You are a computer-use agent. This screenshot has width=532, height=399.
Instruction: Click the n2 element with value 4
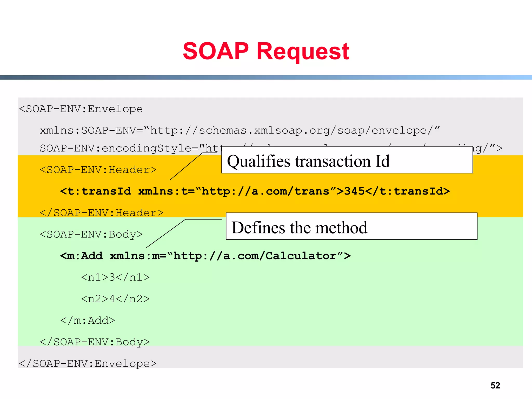coord(115,299)
